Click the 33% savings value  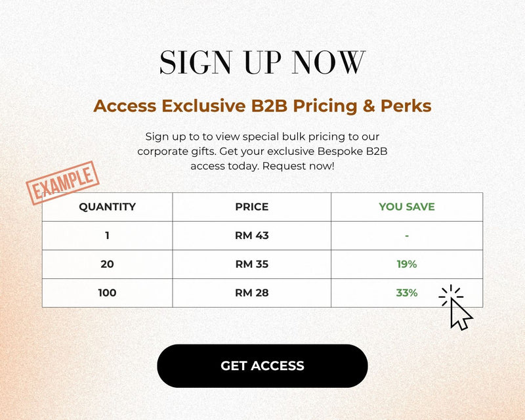(407, 293)
